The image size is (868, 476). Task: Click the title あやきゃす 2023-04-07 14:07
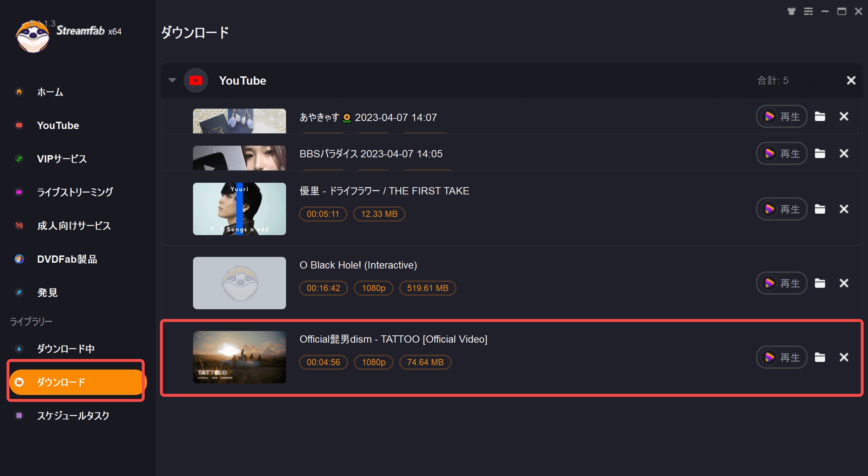point(368,117)
